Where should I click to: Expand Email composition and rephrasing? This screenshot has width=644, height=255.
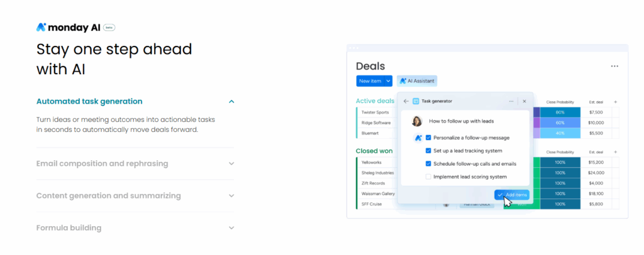tap(231, 164)
